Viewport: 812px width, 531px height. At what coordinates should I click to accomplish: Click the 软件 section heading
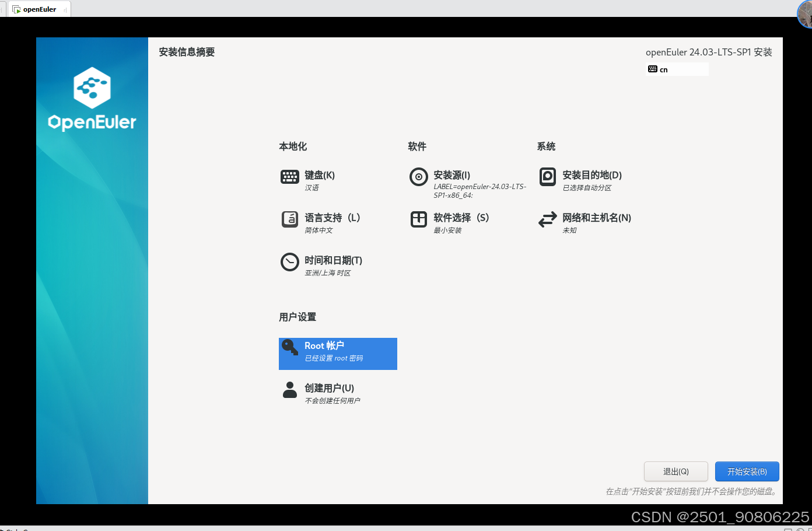(x=417, y=146)
